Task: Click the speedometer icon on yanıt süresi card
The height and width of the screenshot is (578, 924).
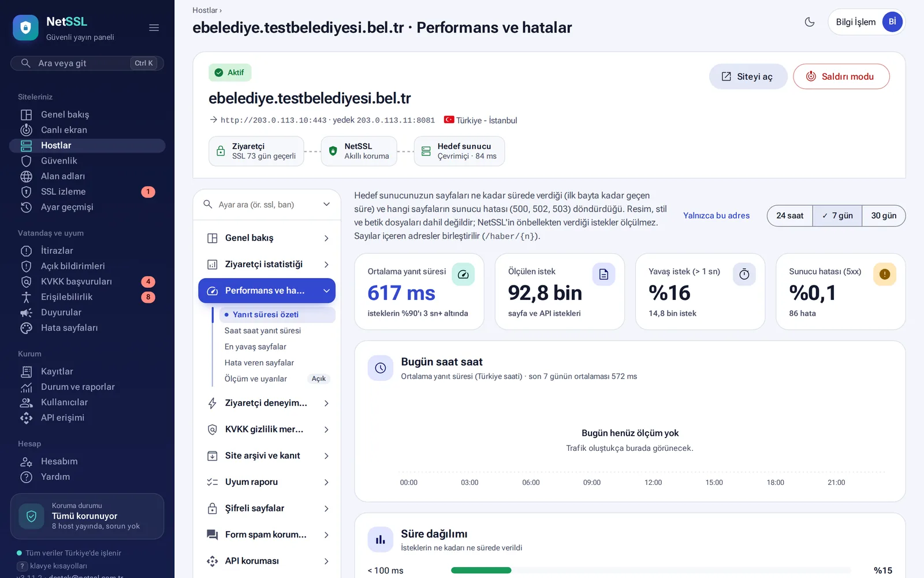Action: (x=463, y=274)
